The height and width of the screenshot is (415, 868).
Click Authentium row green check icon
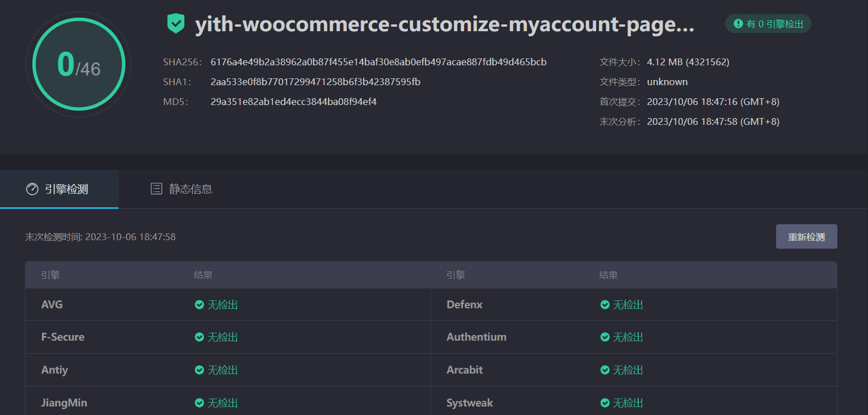coord(605,337)
